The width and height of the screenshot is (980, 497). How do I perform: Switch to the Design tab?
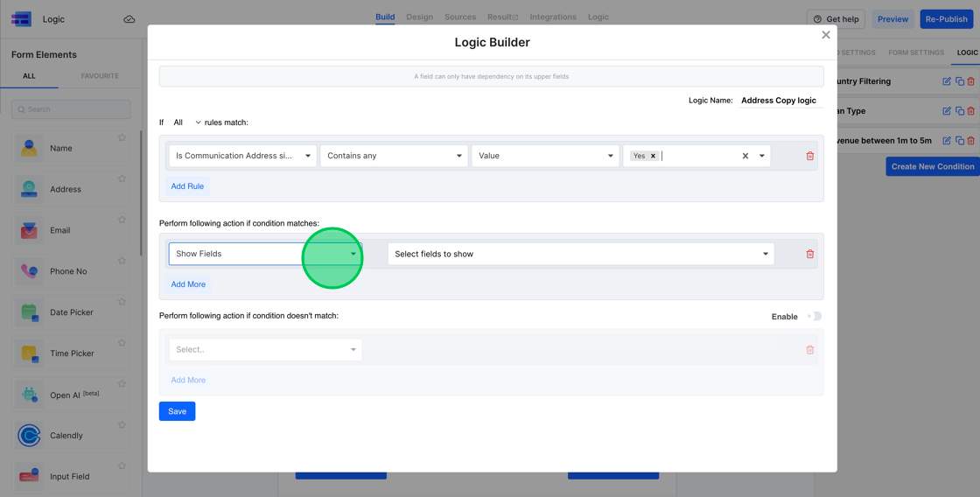(419, 17)
